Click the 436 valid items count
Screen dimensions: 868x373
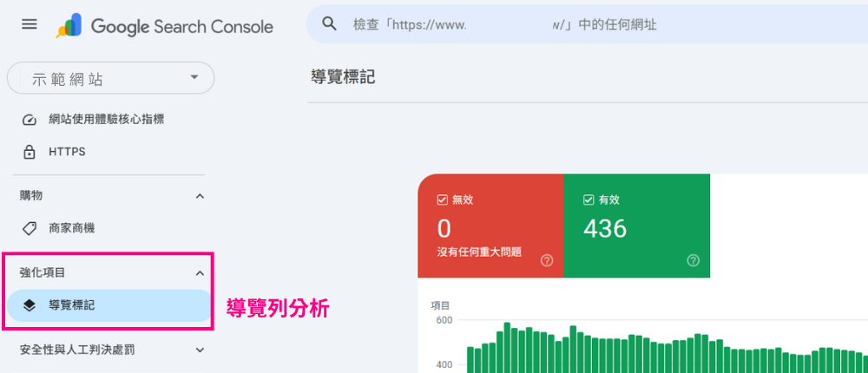pyautogui.click(x=605, y=228)
